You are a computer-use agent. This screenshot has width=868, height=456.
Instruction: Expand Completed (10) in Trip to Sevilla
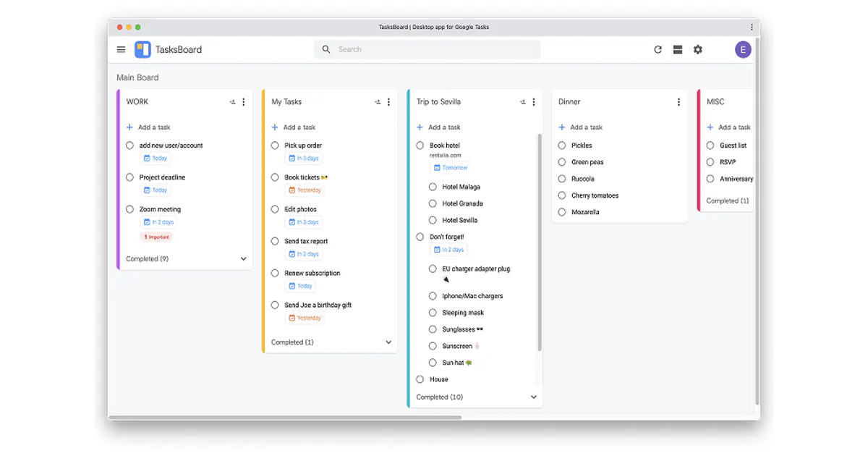(534, 397)
